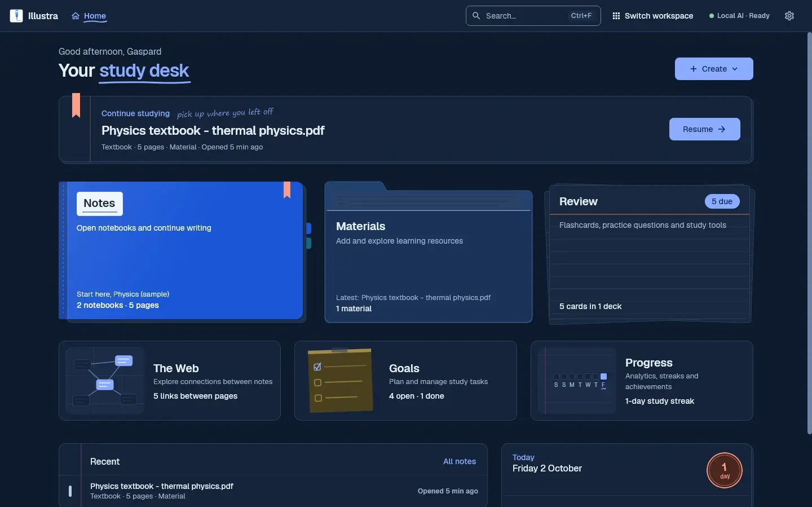This screenshot has height=507, width=812.
Task: Click The Web graph illustration icon
Action: coord(105,381)
